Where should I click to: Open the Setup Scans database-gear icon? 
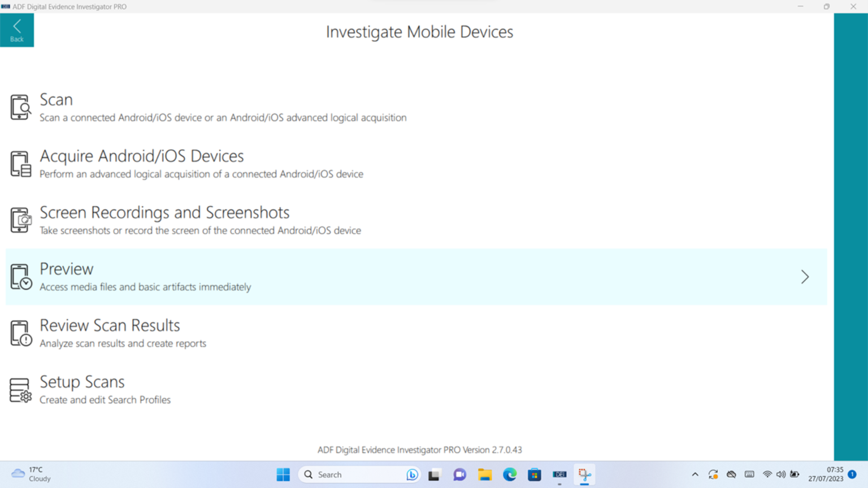[20, 389]
